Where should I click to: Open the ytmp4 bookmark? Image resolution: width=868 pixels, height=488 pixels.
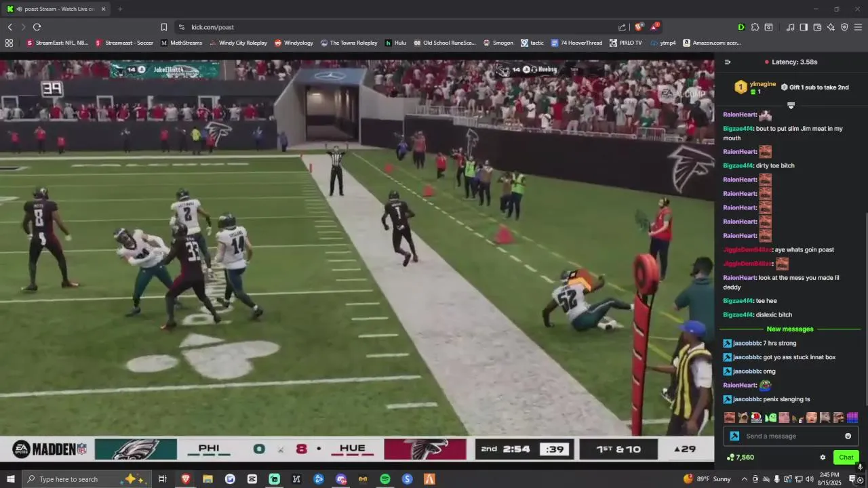[663, 43]
